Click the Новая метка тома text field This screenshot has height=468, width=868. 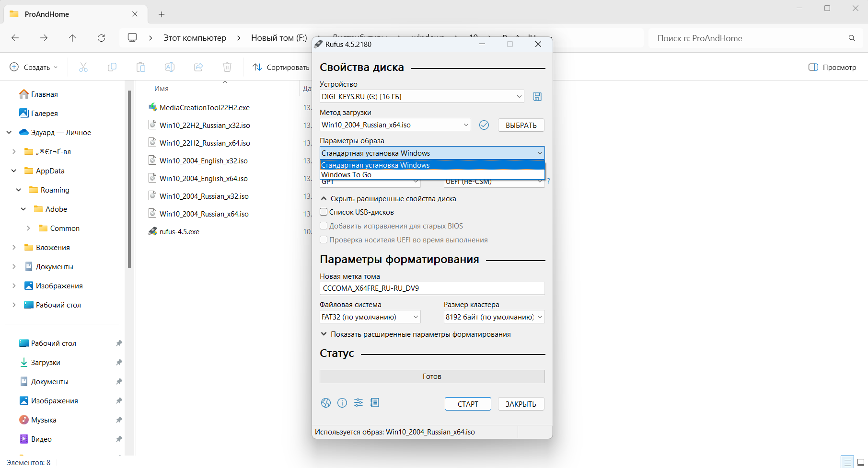tap(431, 288)
